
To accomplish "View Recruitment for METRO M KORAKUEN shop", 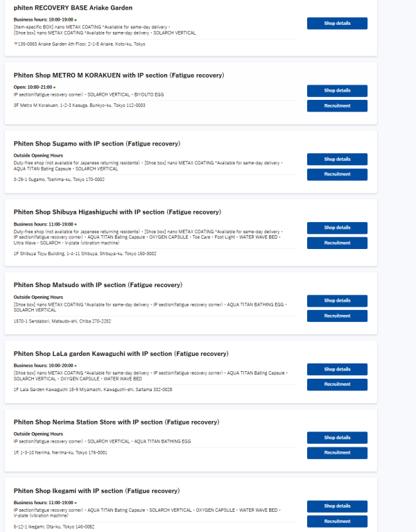I will pyautogui.click(x=337, y=106).
